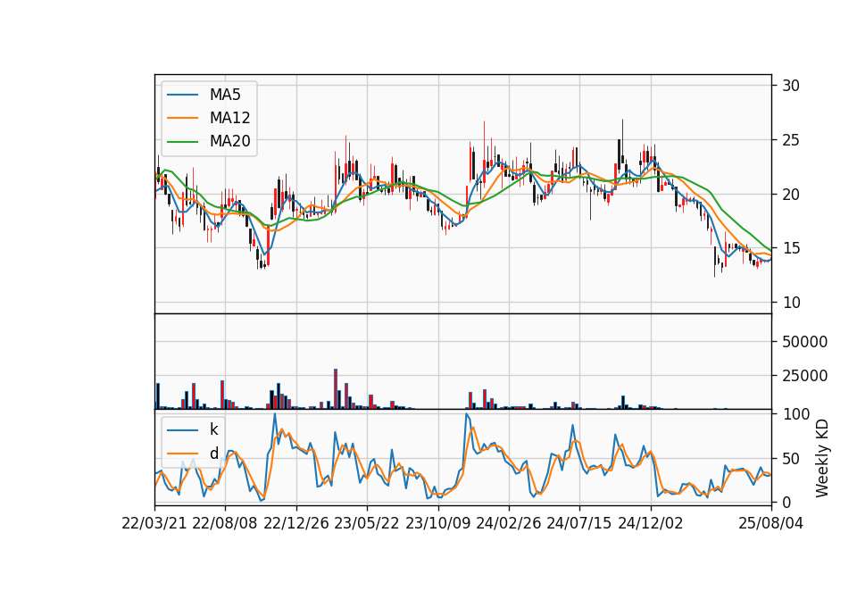This screenshot has height=616, width=857.
Task: Click the KD axis value 0
Action: coord(786,503)
